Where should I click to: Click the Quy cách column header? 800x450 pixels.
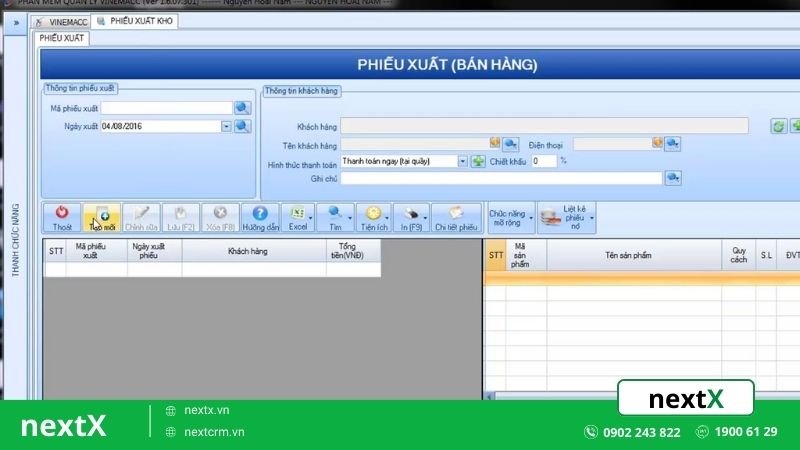click(x=739, y=255)
